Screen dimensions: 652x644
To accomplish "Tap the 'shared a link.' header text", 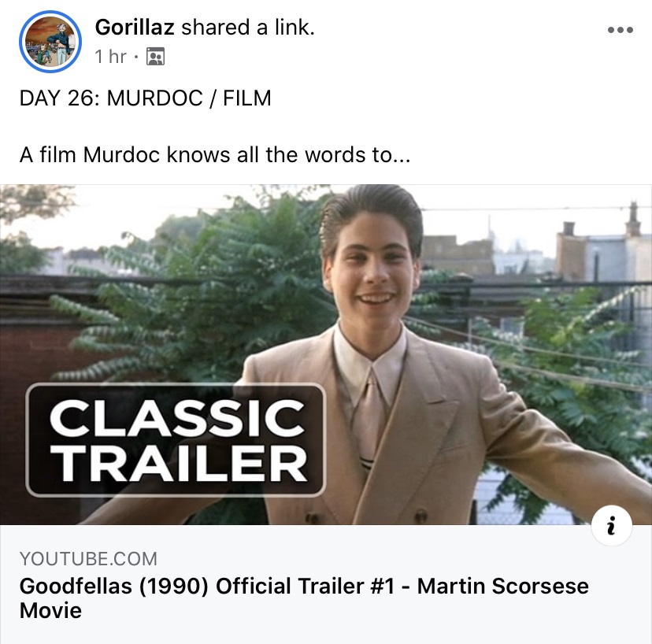I will [248, 28].
